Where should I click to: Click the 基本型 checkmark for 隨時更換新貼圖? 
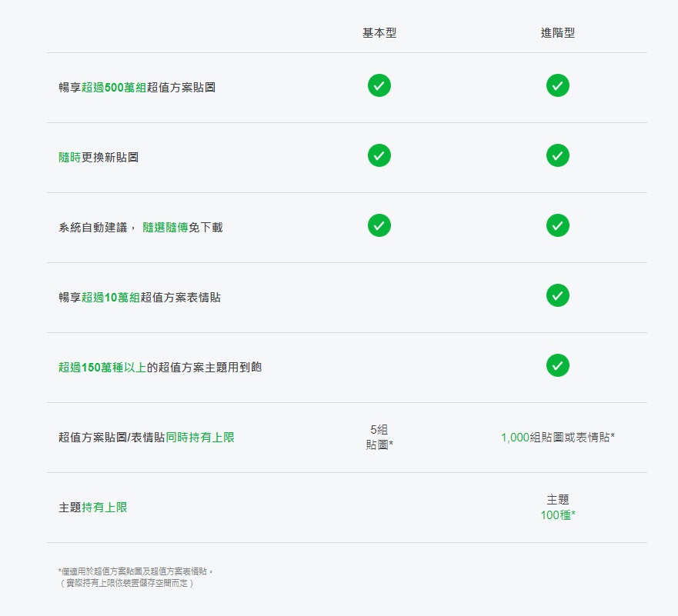pyautogui.click(x=379, y=155)
